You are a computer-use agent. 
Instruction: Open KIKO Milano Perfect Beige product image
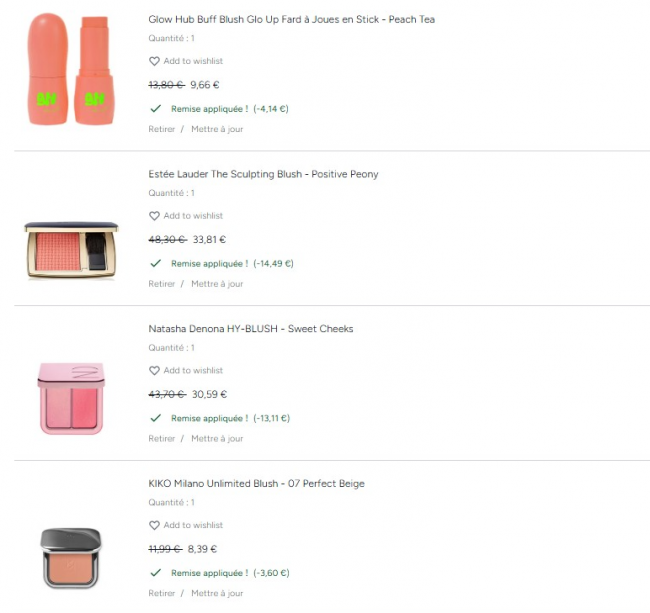point(71,557)
